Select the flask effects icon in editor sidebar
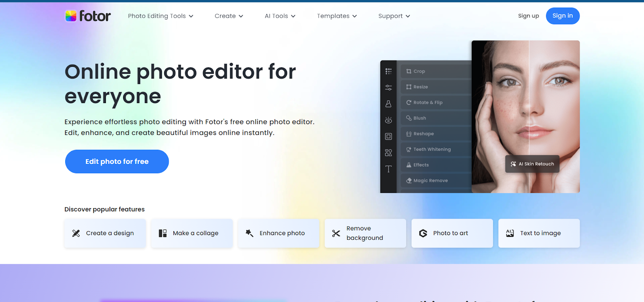 388,104
